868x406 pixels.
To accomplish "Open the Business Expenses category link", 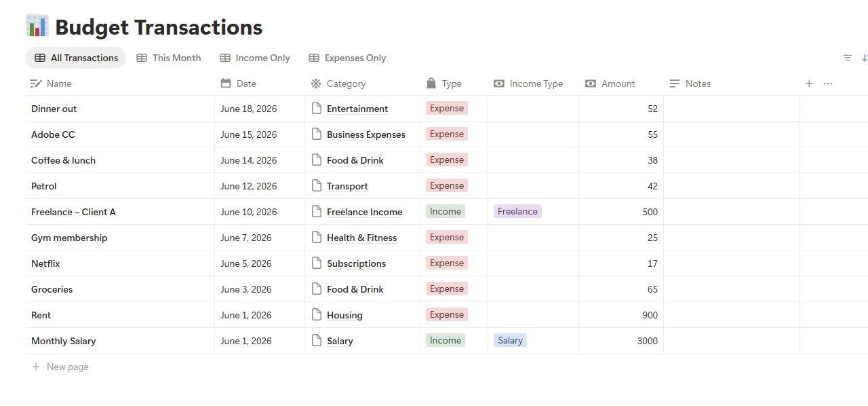I will pos(366,134).
